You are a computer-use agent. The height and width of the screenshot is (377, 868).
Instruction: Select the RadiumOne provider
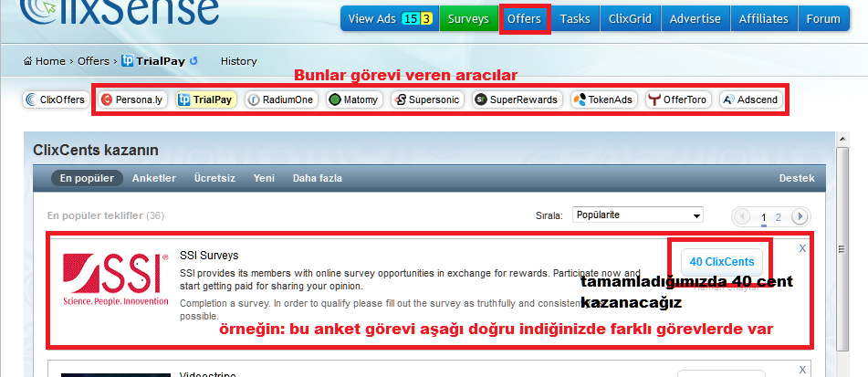pyautogui.click(x=282, y=99)
